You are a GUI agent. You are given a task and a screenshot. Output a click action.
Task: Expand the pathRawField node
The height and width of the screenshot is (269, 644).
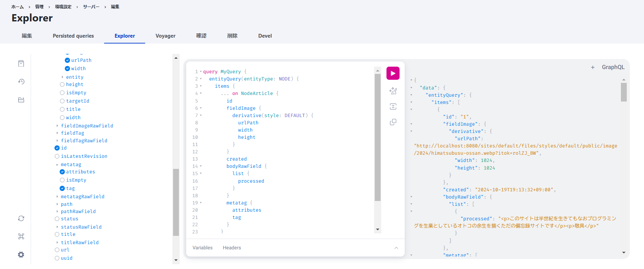coord(57,211)
